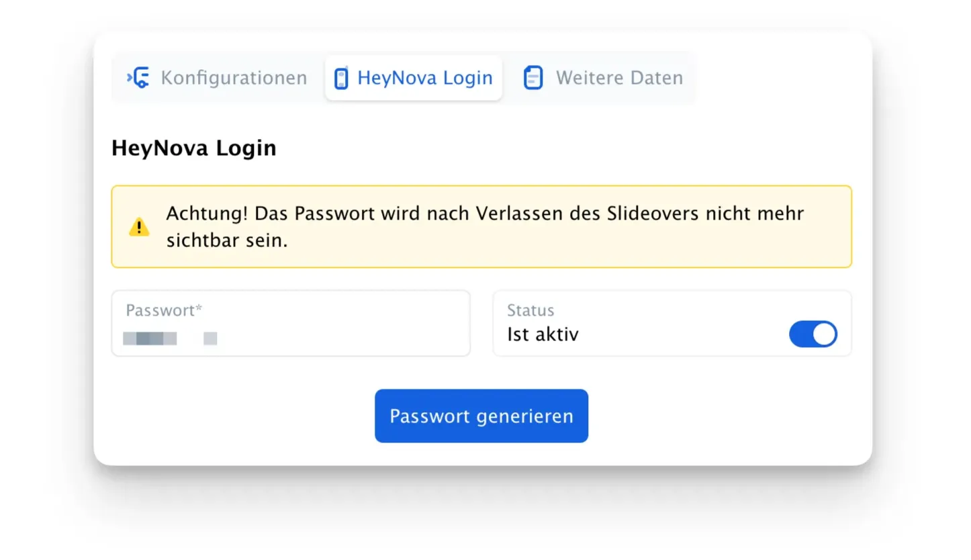Click the HeyNova Login section heading
Viewport: 971px width, 560px height.
[194, 148]
